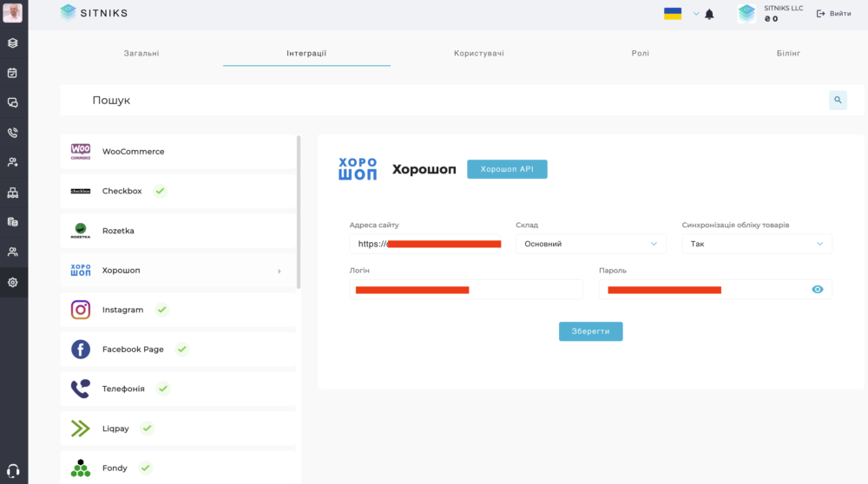Open the Склад dropdown
Viewport: 868px width, 484px height.
[590, 244]
